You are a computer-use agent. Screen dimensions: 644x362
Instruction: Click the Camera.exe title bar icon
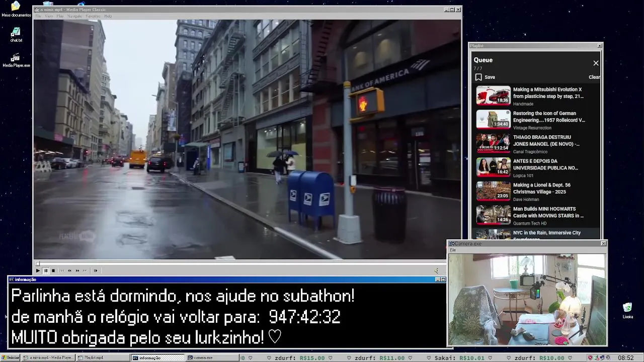(x=451, y=243)
